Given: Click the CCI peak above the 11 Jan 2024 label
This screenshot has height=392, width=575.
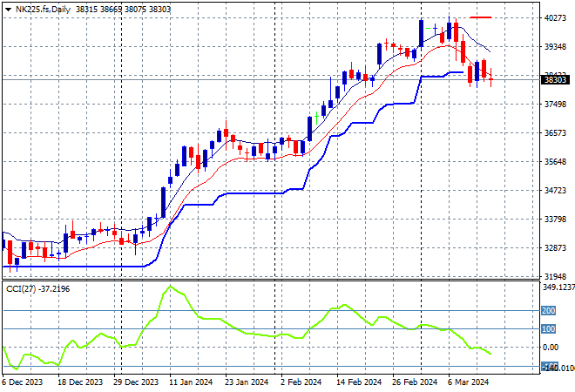Looking at the screenshot, I should [x=170, y=287].
